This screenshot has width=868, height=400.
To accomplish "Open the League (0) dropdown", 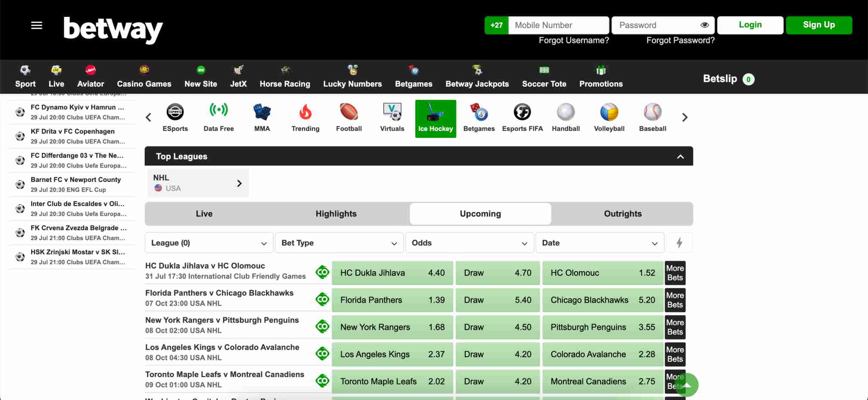I will click(209, 243).
